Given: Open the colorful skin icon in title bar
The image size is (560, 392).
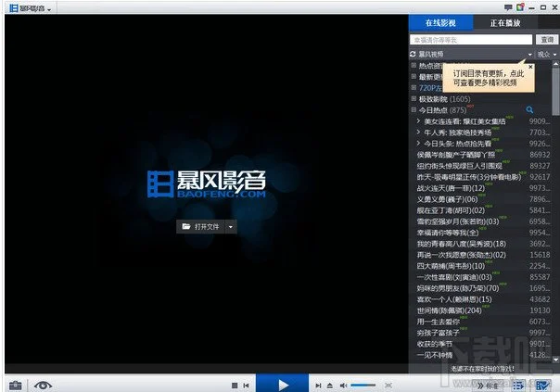Looking at the screenshot, I should click(520, 7).
